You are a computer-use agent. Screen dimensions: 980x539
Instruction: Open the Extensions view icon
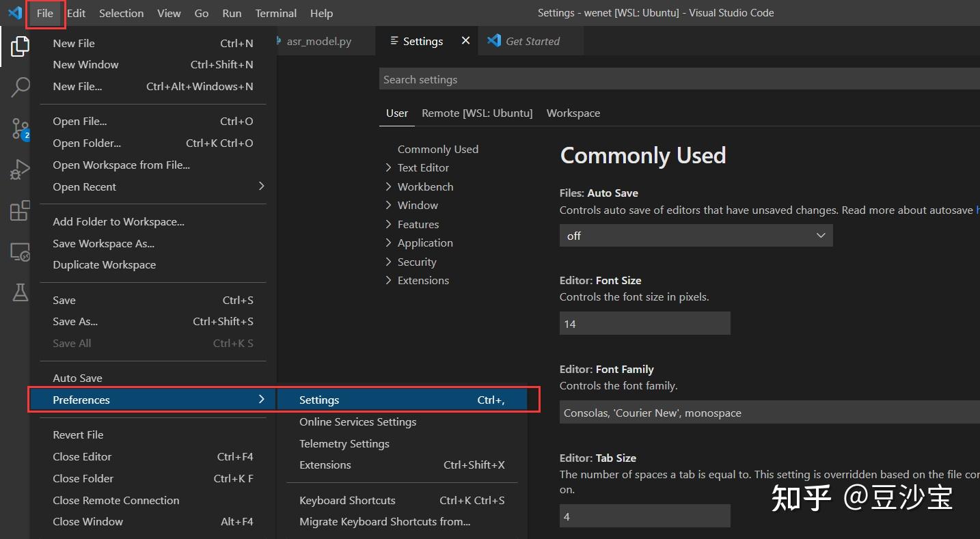coord(20,211)
